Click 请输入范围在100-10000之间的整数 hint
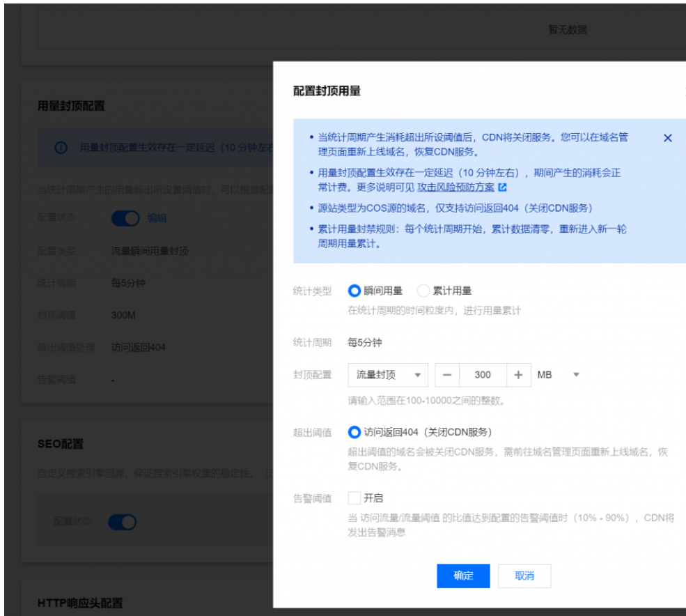The height and width of the screenshot is (616, 686). pos(426,401)
